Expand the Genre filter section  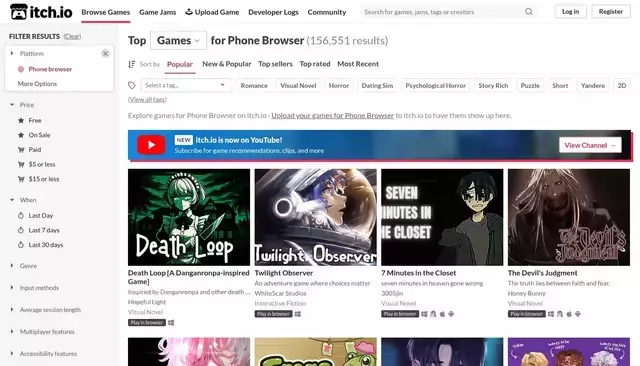click(x=28, y=266)
